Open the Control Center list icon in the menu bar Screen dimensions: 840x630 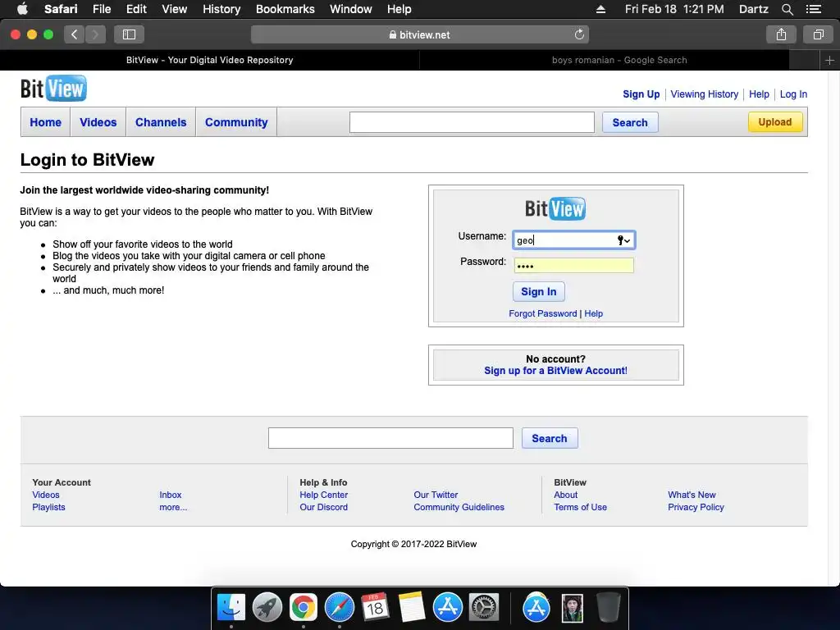pyautogui.click(x=813, y=9)
